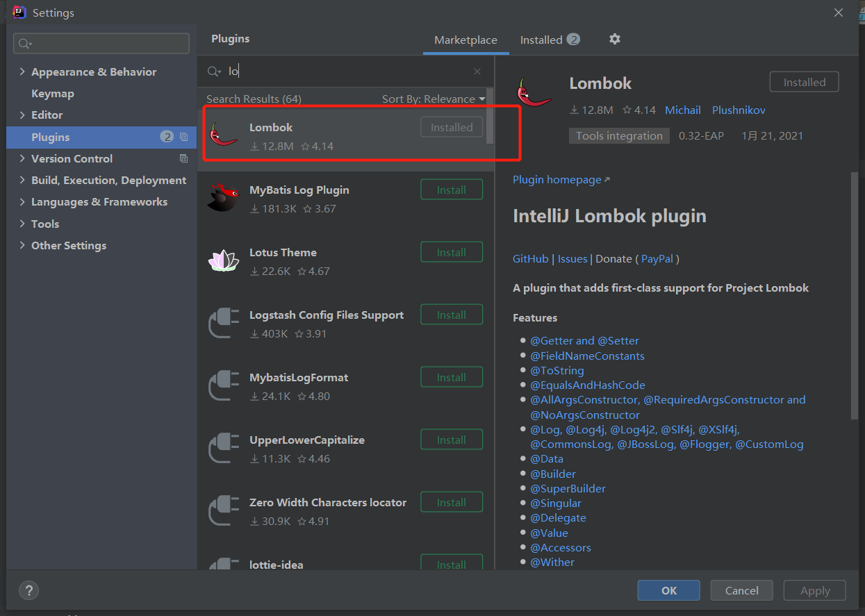Install the UpperLowerCapitalize plugin

tap(452, 440)
